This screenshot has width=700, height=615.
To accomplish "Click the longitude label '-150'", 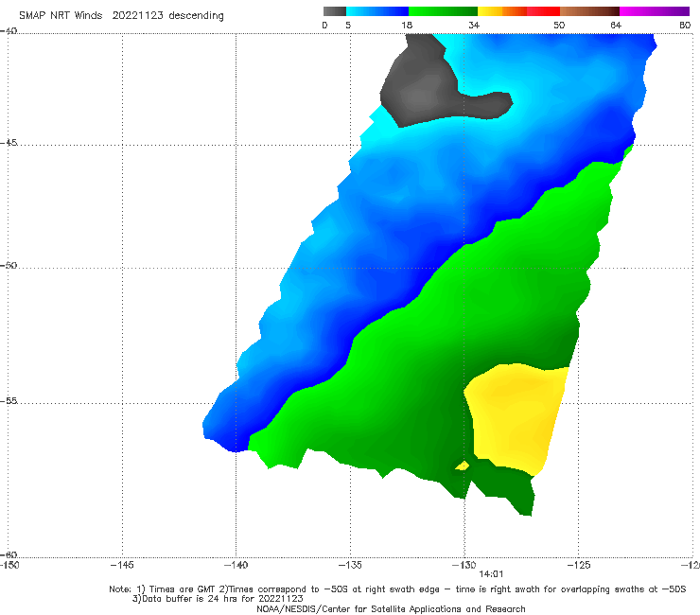I will [9, 565].
